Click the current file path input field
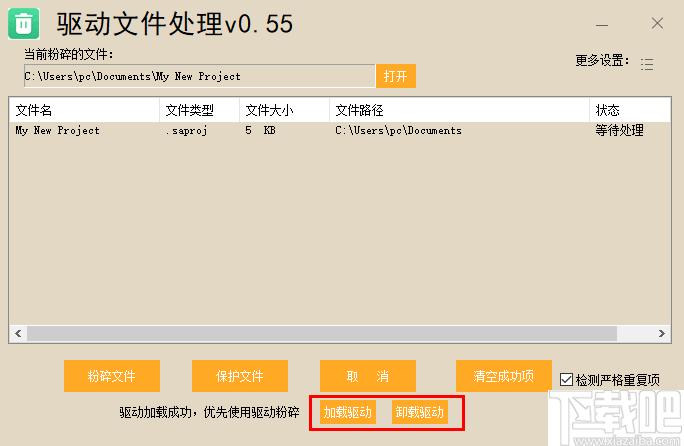684x446 pixels. point(199,76)
